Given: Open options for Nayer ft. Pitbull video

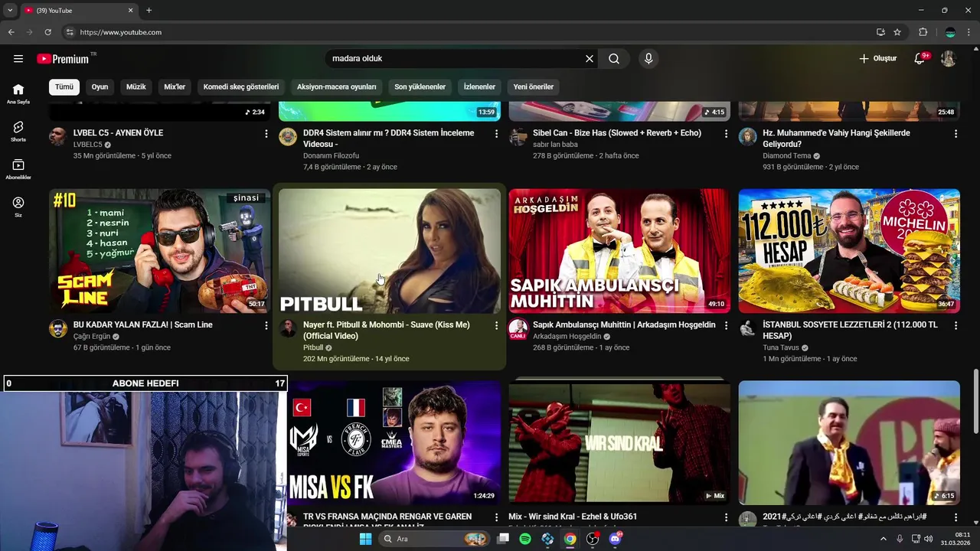Looking at the screenshot, I should (496, 326).
